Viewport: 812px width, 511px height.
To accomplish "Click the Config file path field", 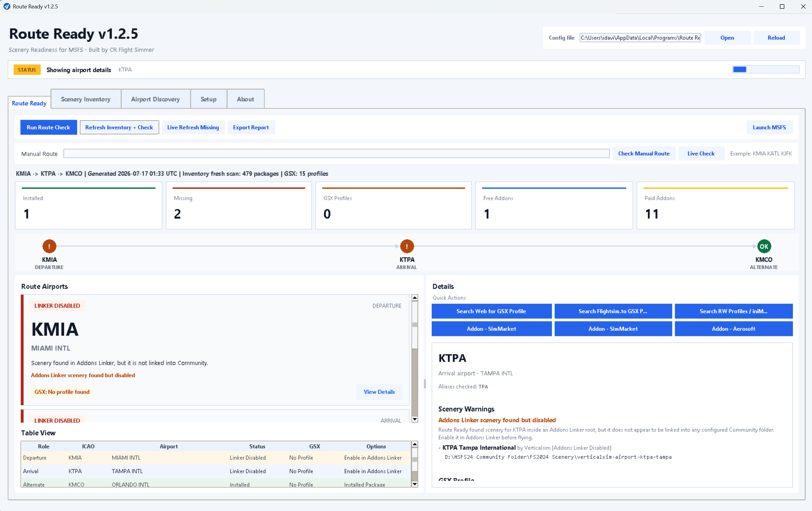I will point(640,38).
